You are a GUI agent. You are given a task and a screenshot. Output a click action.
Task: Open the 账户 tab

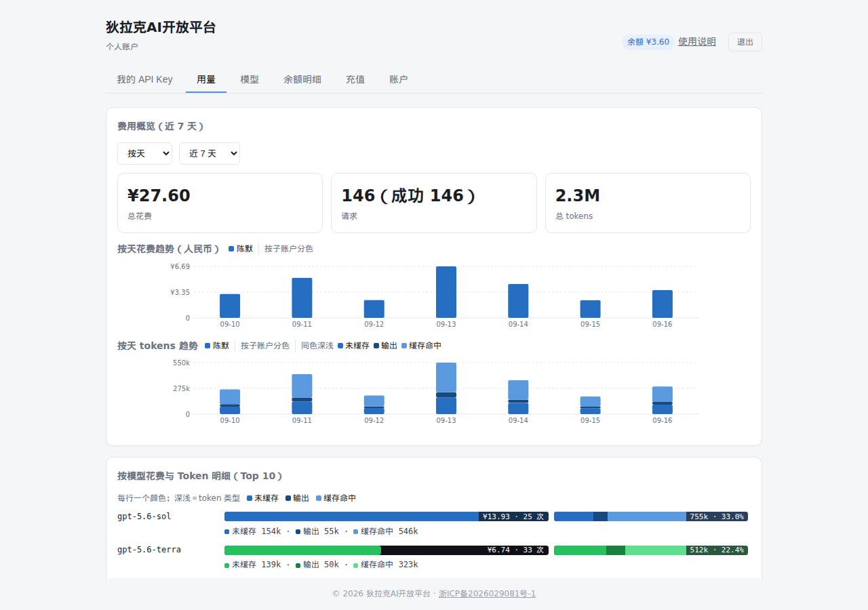(399, 79)
